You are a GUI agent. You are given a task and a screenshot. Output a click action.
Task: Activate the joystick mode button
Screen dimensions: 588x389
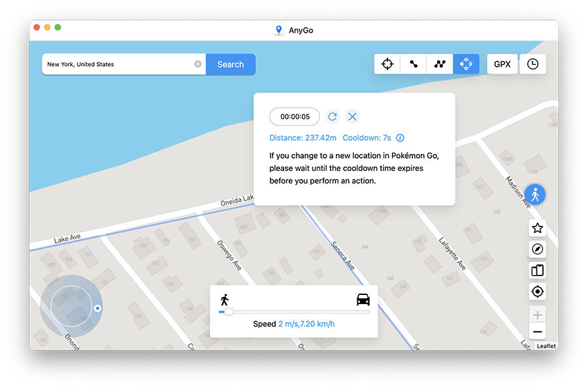point(466,64)
